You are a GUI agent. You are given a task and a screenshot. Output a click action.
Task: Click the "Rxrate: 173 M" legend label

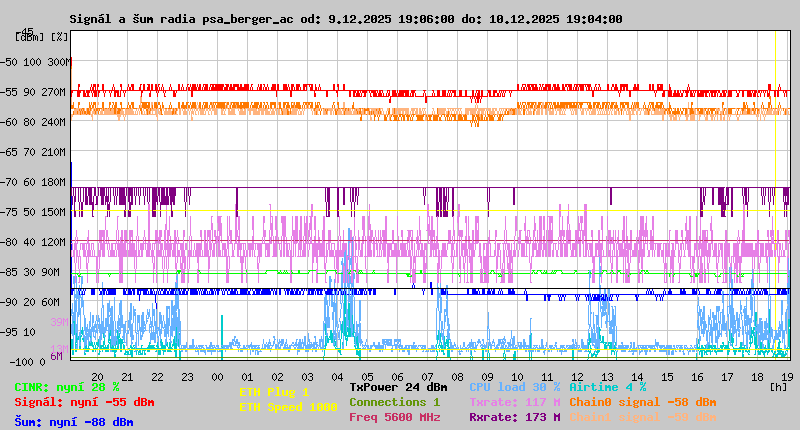click(x=514, y=417)
